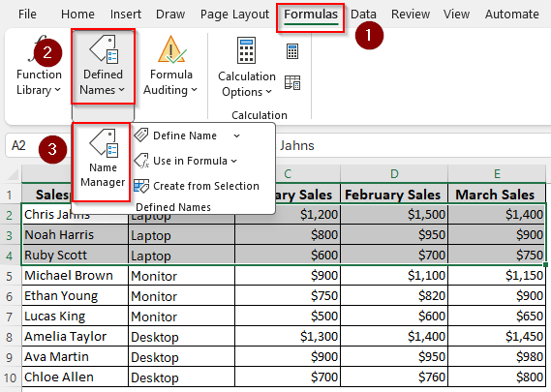This screenshot has width=551, height=392.
Task: Choose Create from Selection
Action: [x=197, y=186]
